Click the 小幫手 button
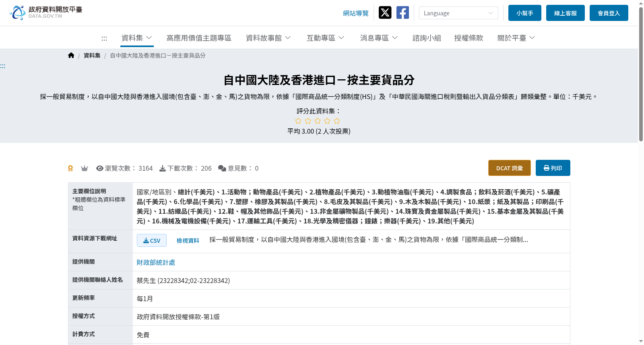This screenshot has width=644, height=345. (525, 13)
